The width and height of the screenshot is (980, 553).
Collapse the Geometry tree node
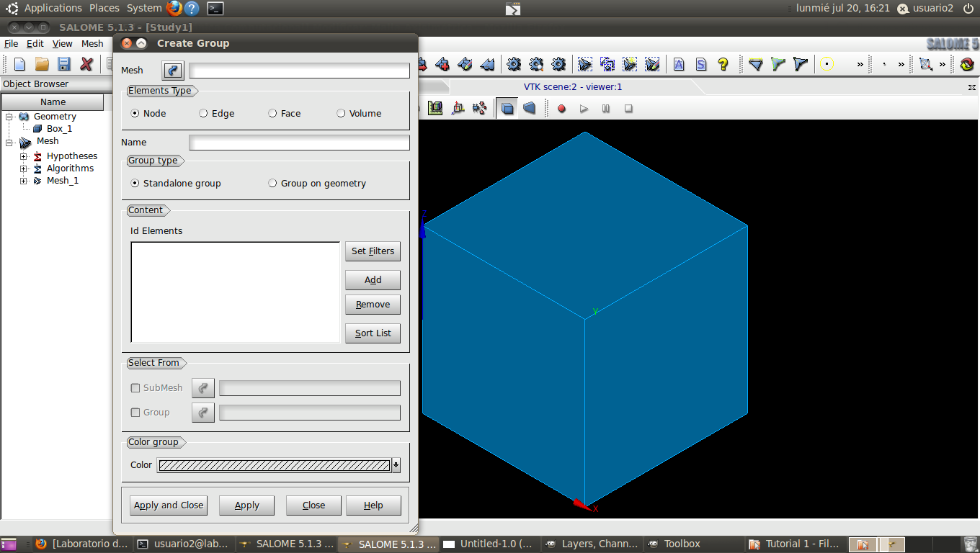[x=10, y=117]
